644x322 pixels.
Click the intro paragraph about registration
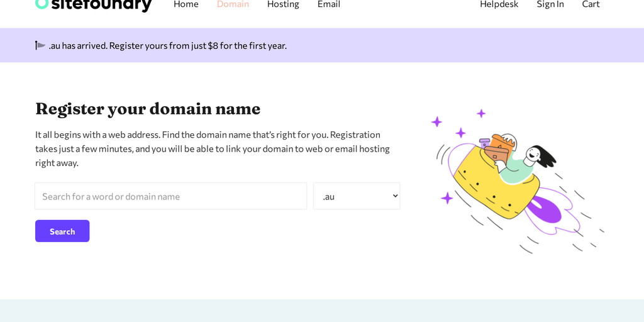coord(213,148)
